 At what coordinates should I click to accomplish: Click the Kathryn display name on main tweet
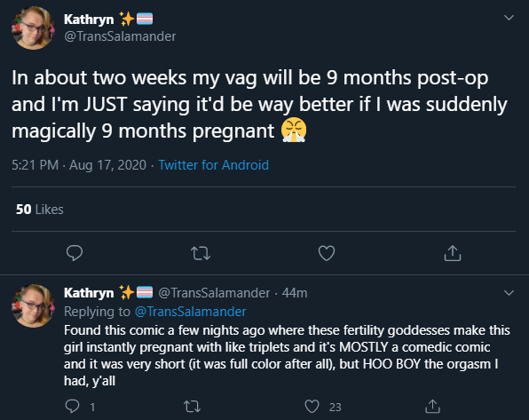point(89,20)
